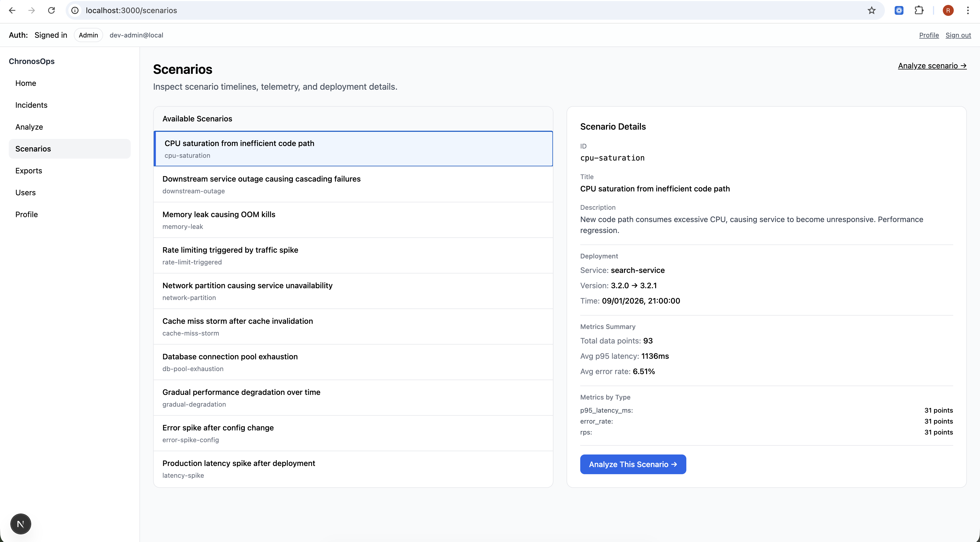
Task: Open Exports from the sidebar
Action: click(28, 171)
